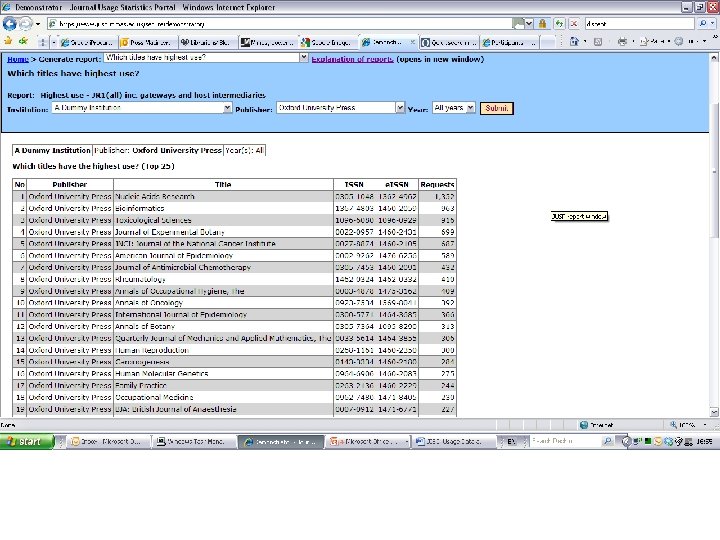This screenshot has width=720, height=540.
Task: Click the red Stop loading icon
Action: click(574, 23)
